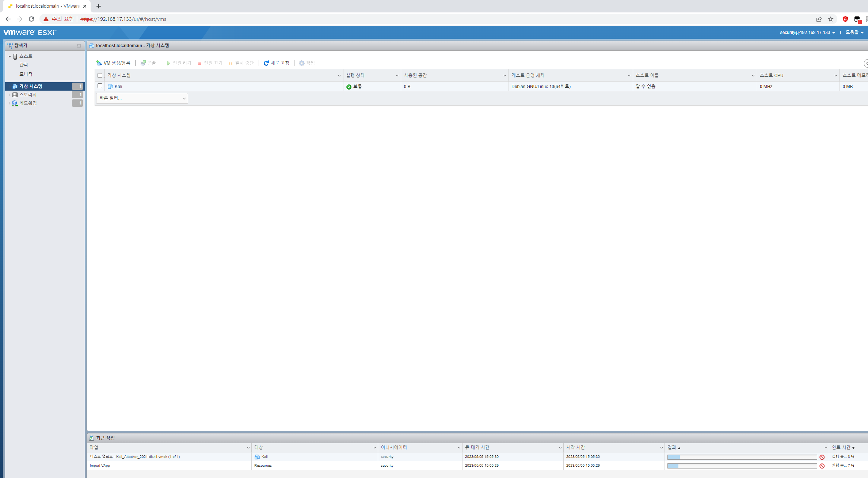The width and height of the screenshot is (868, 478).
Task: Collapse the navigator panel icon
Action: click(79, 46)
